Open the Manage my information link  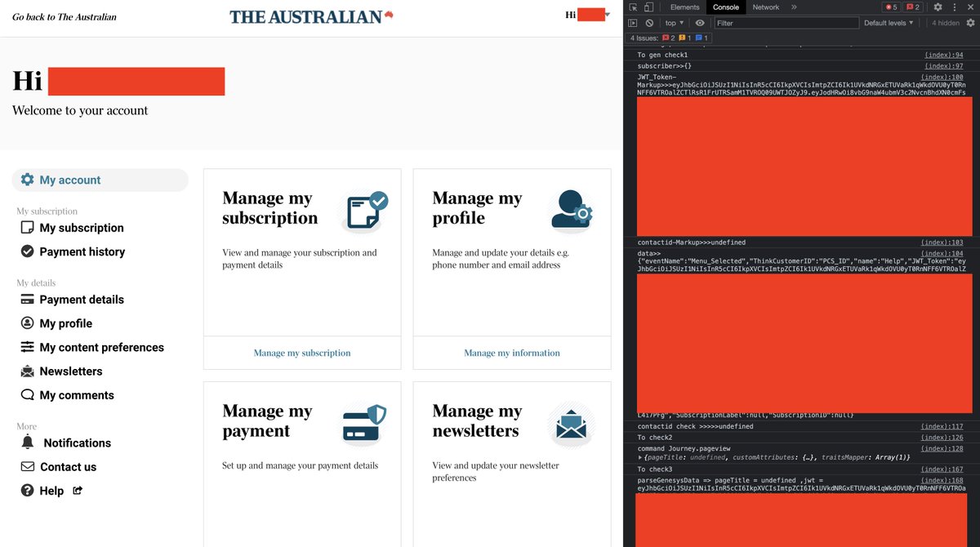coord(512,353)
